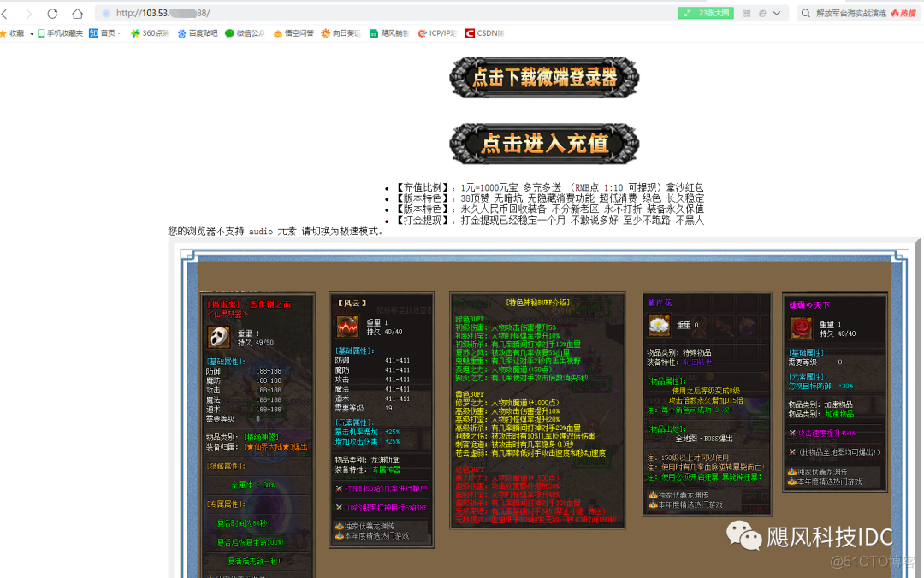The height and width of the screenshot is (578, 924).
Task: Open the browser home page
Action: coord(77,13)
